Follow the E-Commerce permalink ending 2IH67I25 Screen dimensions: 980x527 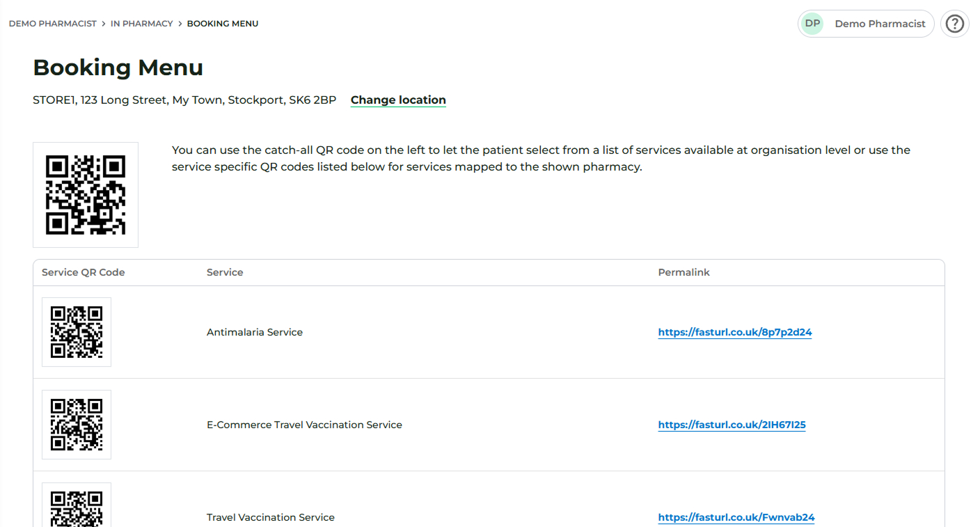pos(732,425)
